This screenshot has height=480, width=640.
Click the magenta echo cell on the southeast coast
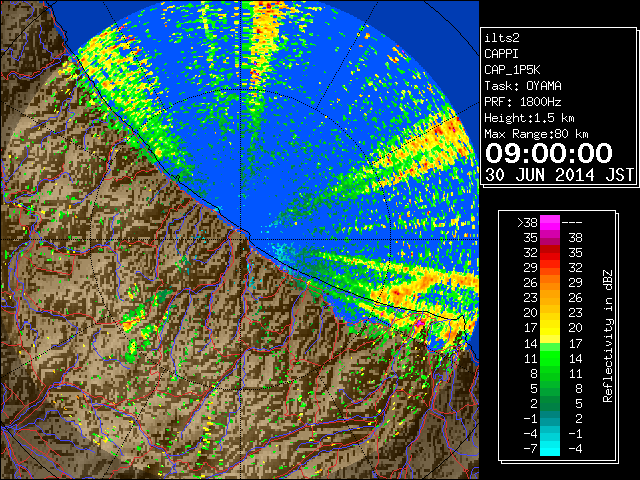pyautogui.click(x=420, y=323)
